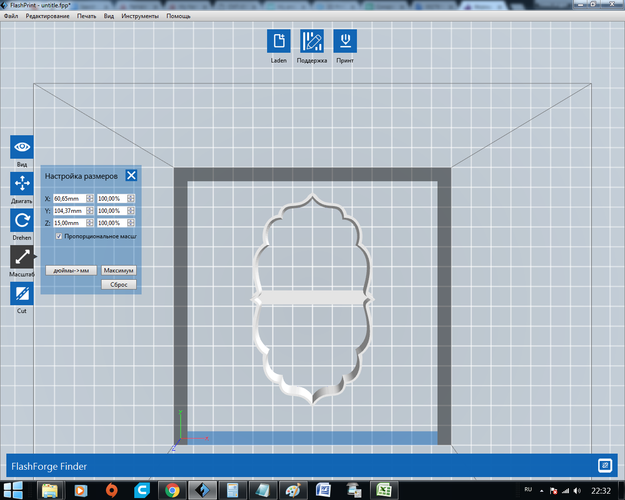625x500 pixels.
Task: Open the Вид menu in menu bar
Action: click(x=109, y=16)
